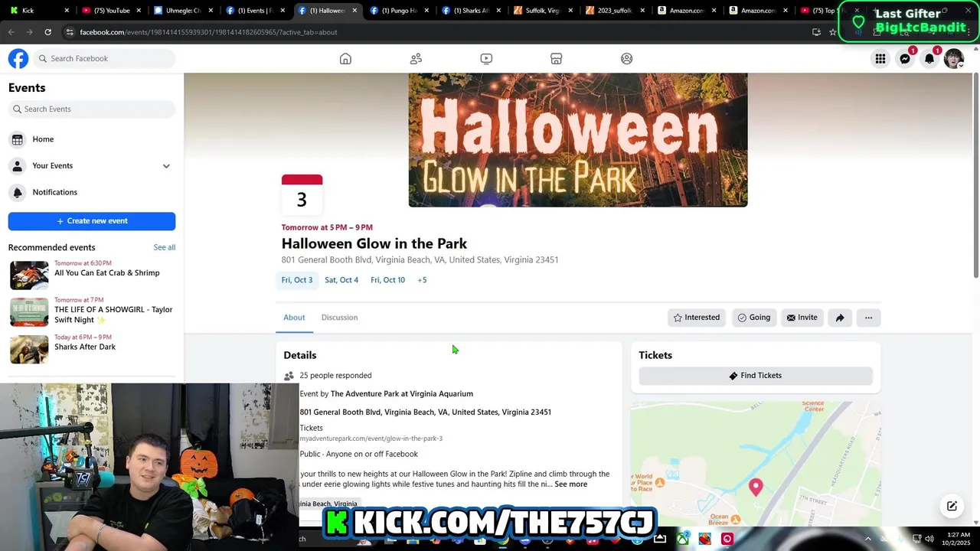Click the page vertical scrollbar
This screenshot has width=980, height=551.
(x=975, y=176)
